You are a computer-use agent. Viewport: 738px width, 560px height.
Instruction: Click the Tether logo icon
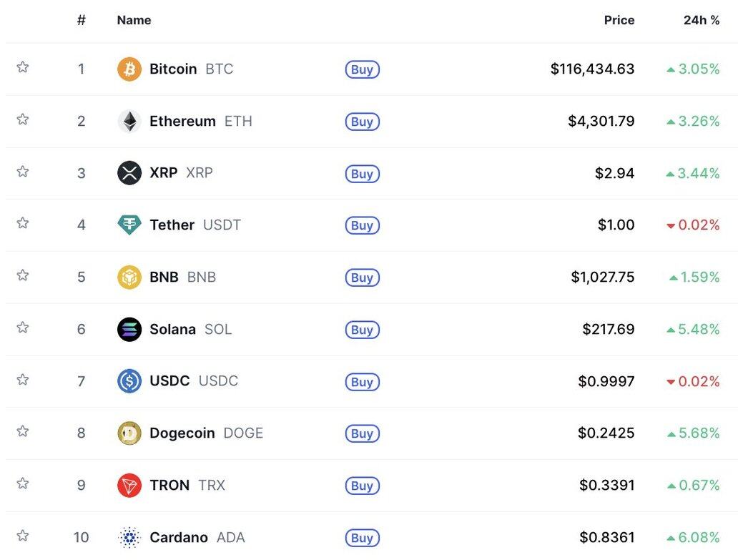[129, 225]
